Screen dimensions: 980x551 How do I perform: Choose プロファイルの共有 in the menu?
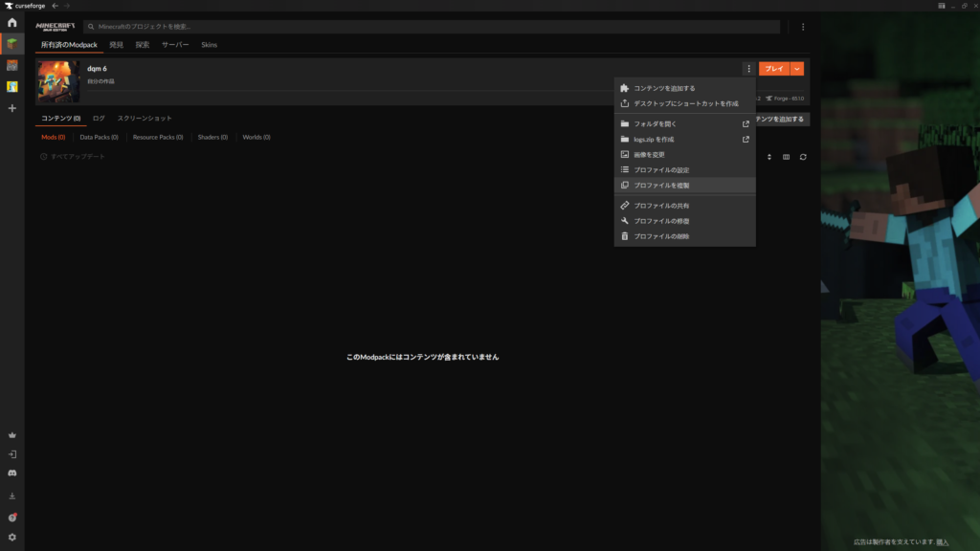point(684,206)
